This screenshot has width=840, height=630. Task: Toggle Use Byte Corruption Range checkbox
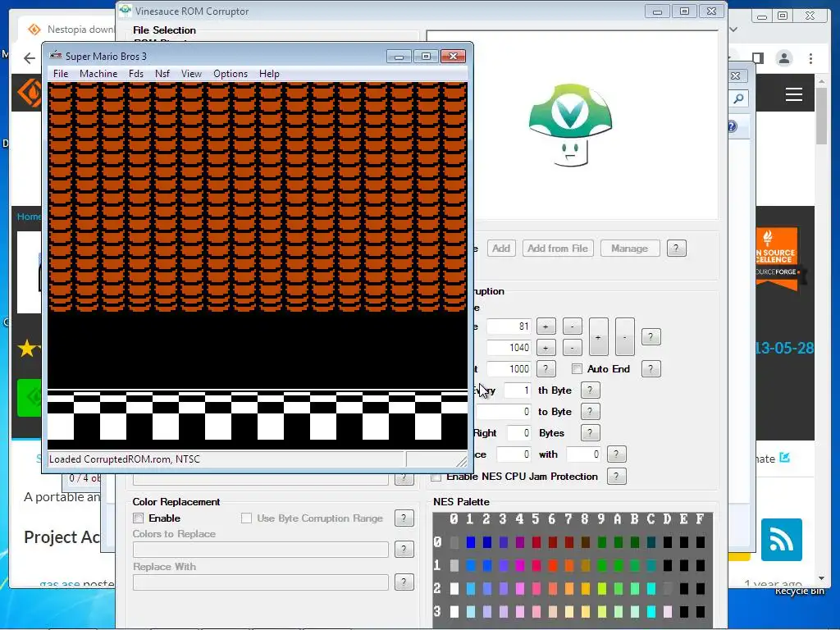246,518
